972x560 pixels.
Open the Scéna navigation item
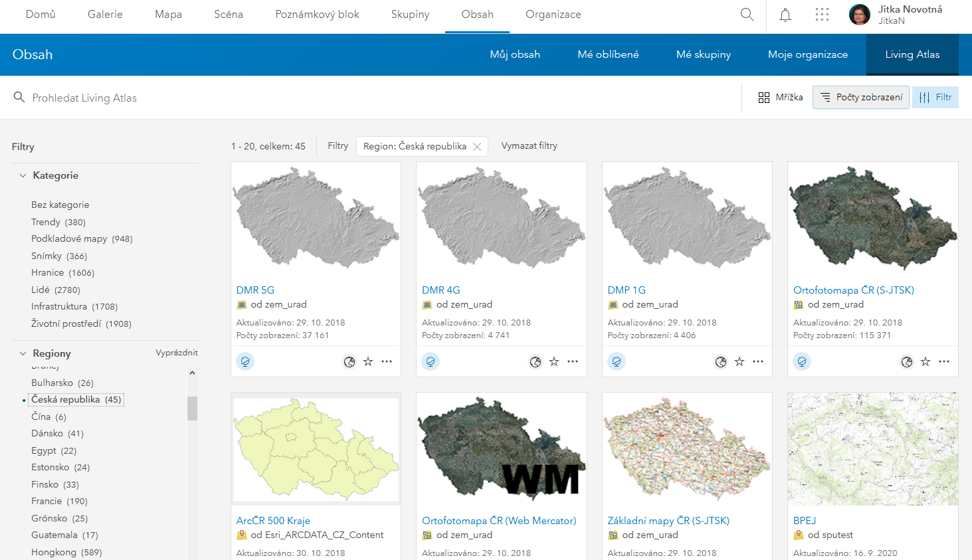tap(229, 15)
